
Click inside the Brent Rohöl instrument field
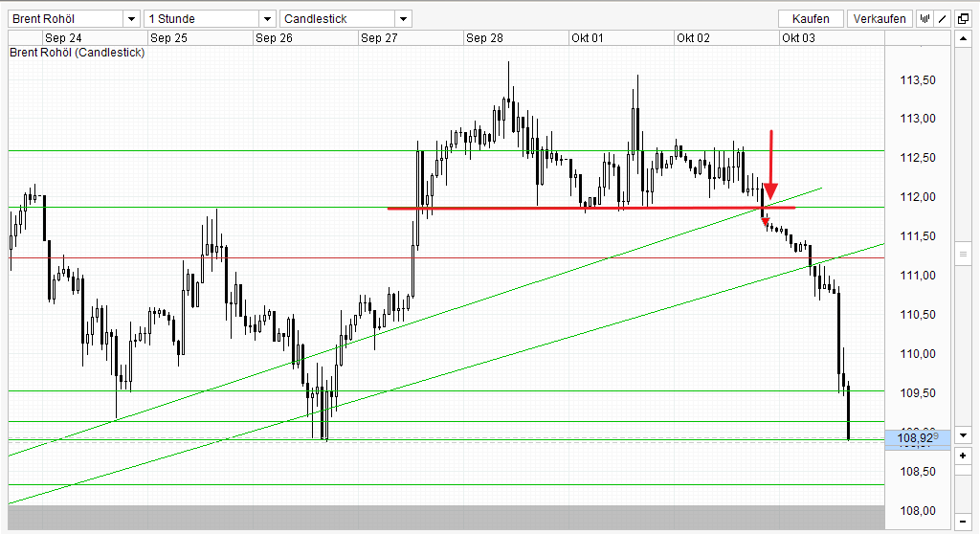pos(66,19)
